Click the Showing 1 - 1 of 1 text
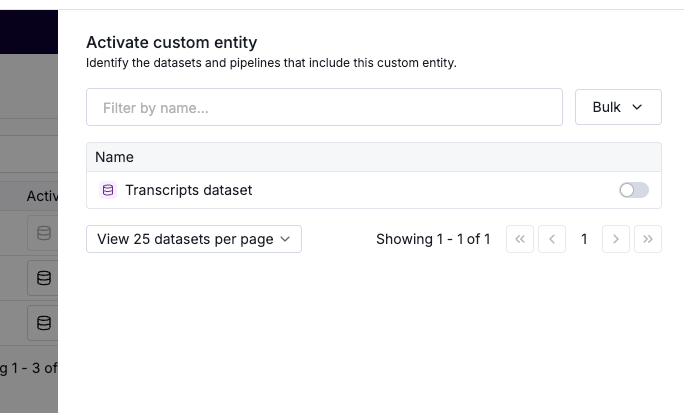This screenshot has height=413, width=684. (x=433, y=239)
